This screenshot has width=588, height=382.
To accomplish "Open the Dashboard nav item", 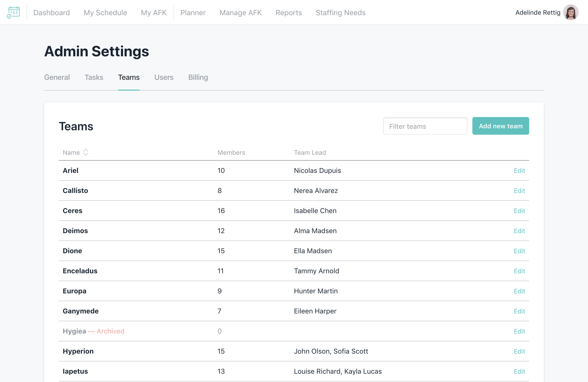I will pyautogui.click(x=51, y=12).
